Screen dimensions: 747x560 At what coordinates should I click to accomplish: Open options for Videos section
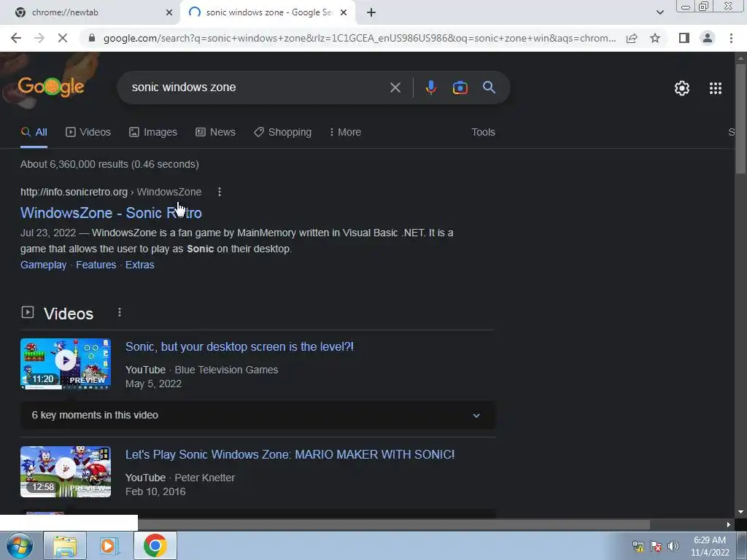(120, 312)
